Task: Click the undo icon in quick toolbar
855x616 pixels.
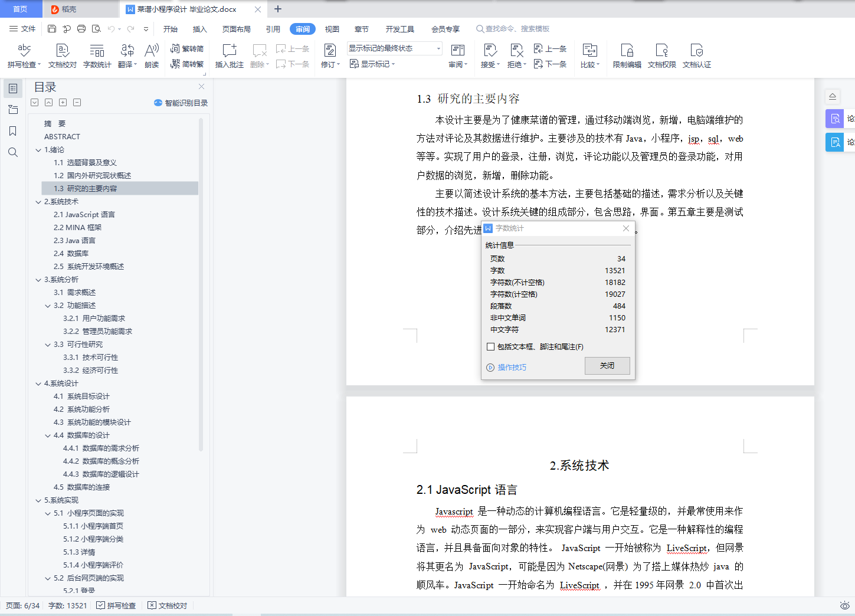Action: tap(111, 29)
